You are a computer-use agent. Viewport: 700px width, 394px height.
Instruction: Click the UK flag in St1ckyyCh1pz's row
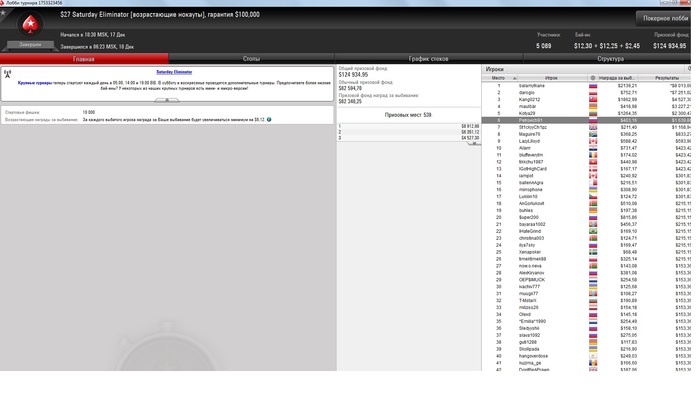click(593, 127)
